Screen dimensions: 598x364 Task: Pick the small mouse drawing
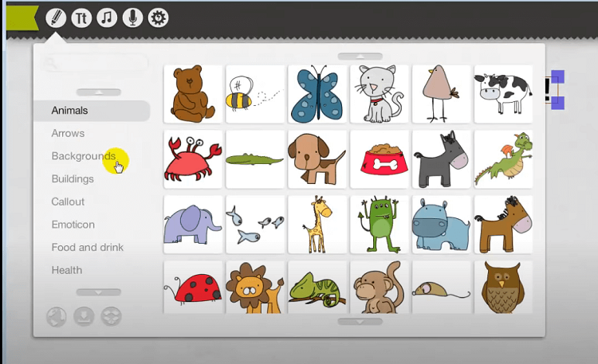click(x=442, y=288)
